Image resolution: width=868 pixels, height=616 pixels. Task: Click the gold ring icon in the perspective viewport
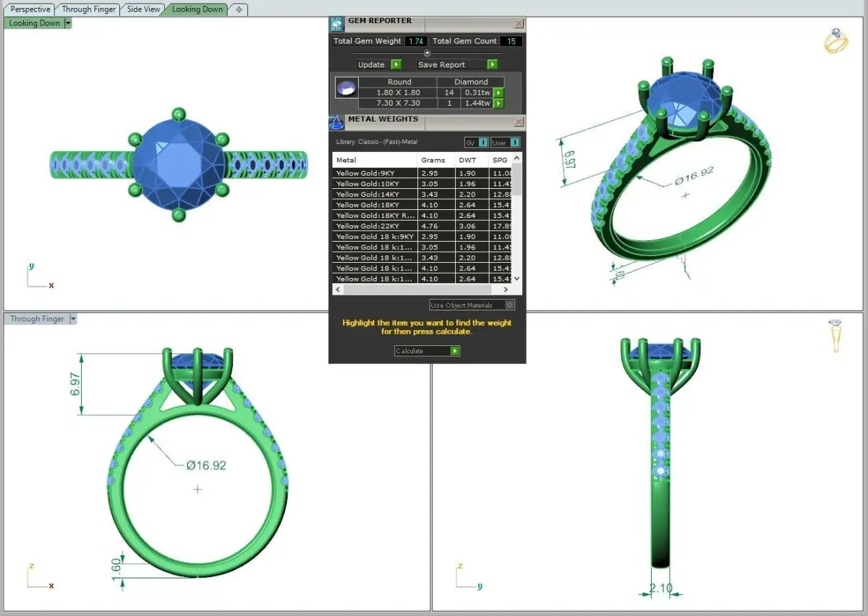pos(836,41)
